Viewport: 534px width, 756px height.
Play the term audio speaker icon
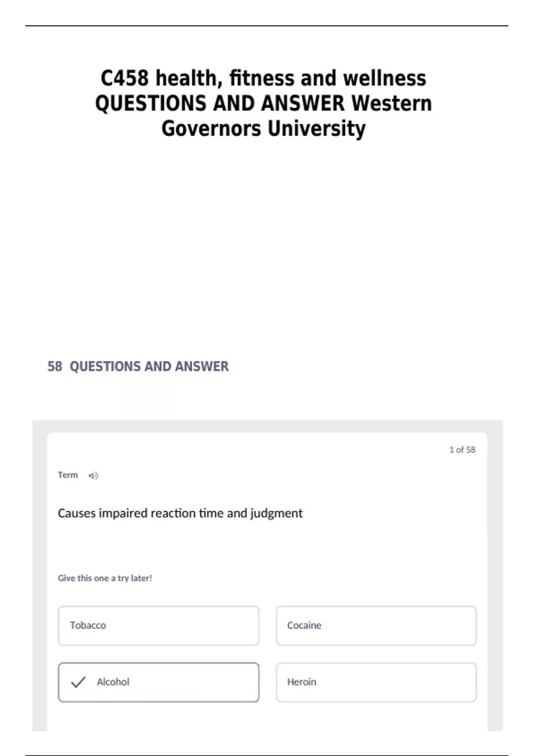tap(93, 475)
